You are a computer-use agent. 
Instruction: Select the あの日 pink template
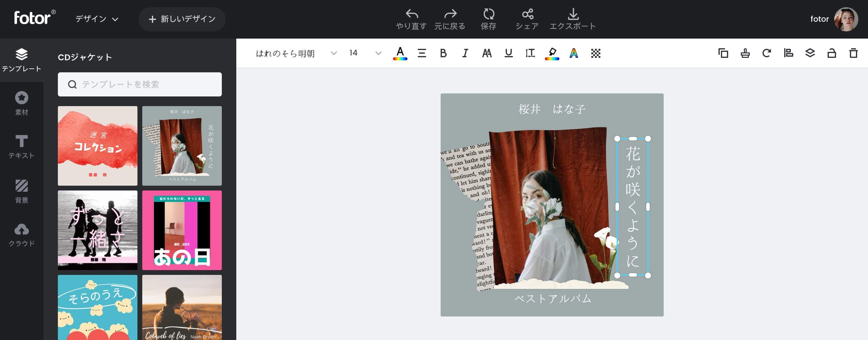pos(182,230)
